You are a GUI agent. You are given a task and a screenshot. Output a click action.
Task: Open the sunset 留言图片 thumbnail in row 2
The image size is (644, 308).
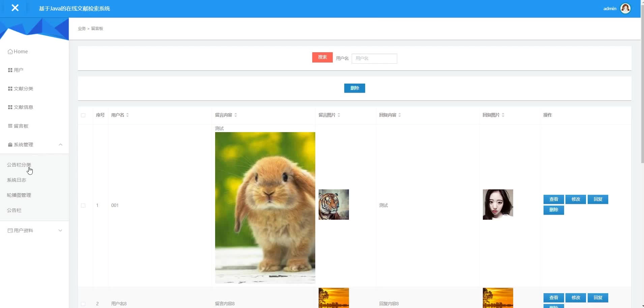pyautogui.click(x=334, y=298)
